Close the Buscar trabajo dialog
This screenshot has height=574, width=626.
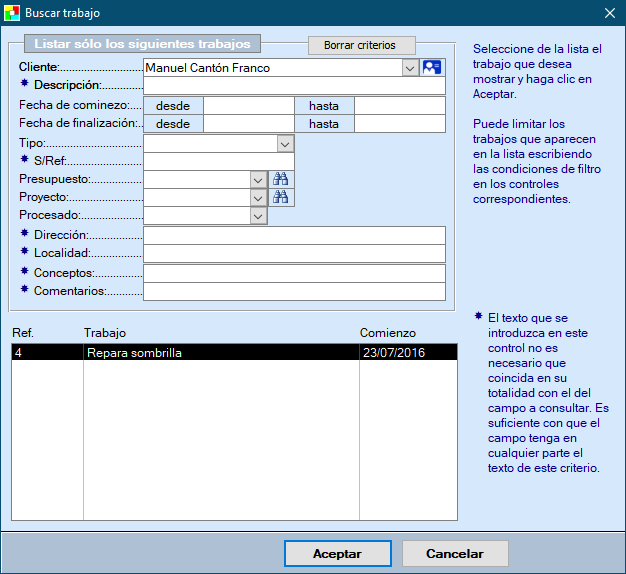(610, 13)
